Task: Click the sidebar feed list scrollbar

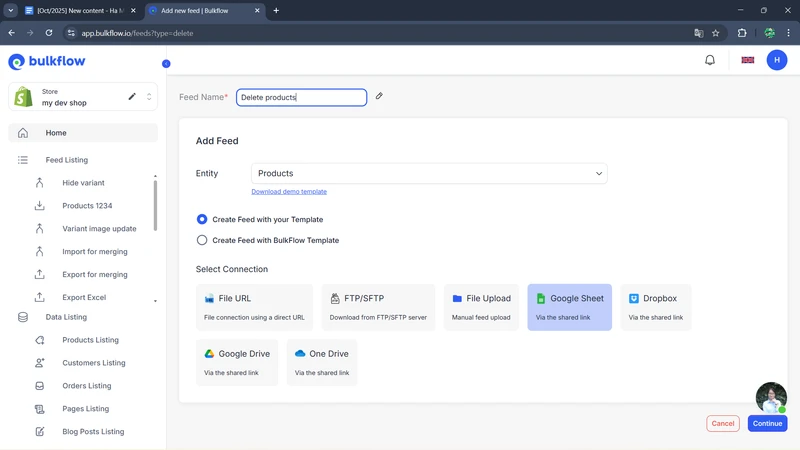Action: pyautogui.click(x=155, y=205)
